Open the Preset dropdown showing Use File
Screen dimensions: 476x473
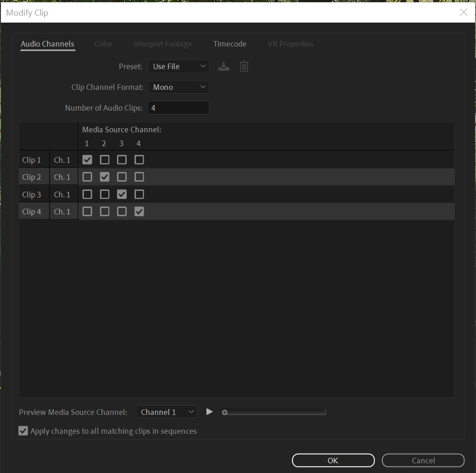[x=178, y=66]
